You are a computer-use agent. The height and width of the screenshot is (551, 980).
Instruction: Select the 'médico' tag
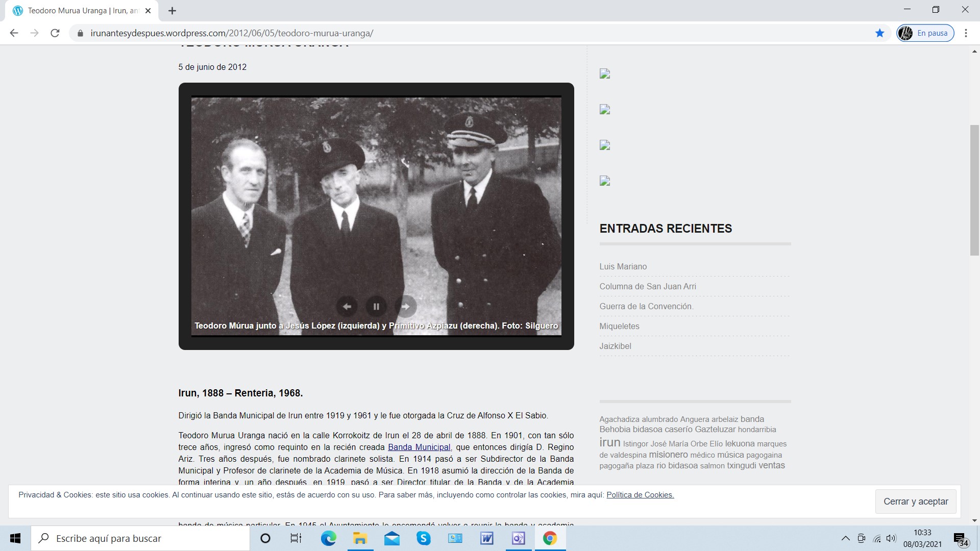(702, 455)
